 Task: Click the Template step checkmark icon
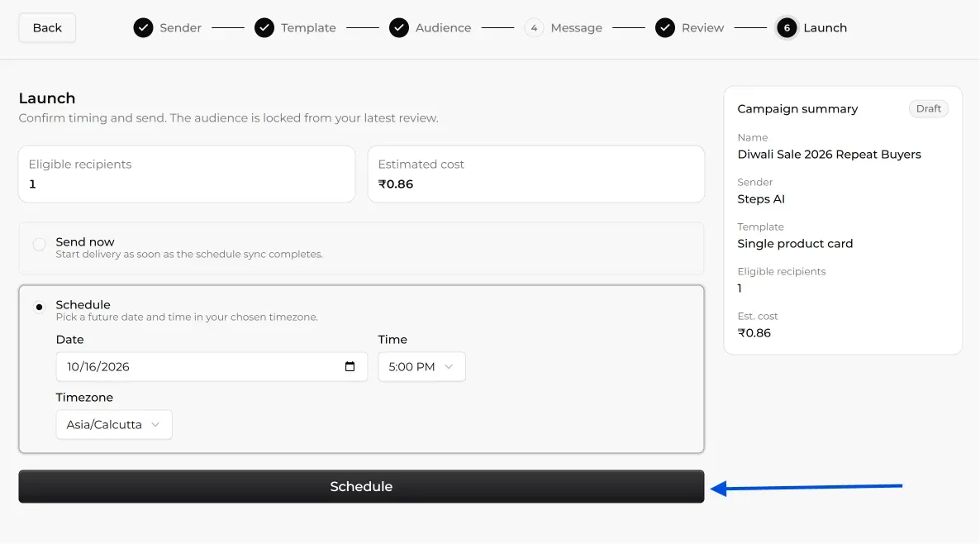click(264, 28)
